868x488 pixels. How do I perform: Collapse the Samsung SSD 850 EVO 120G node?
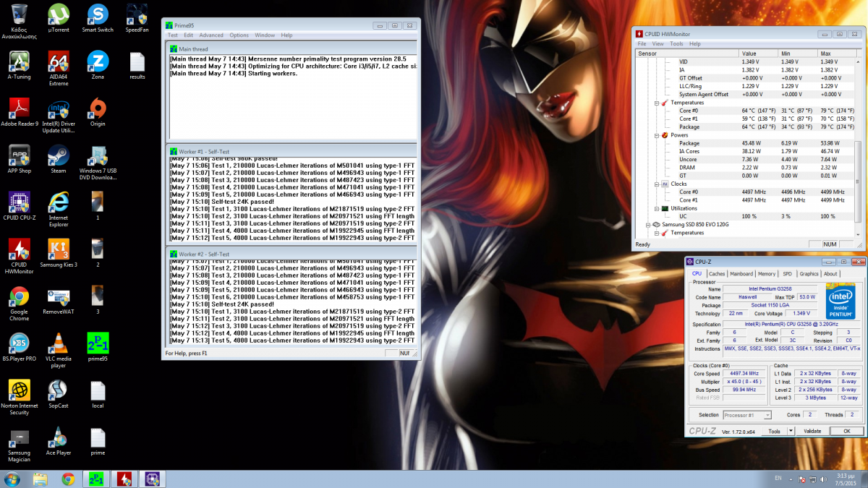tap(647, 225)
